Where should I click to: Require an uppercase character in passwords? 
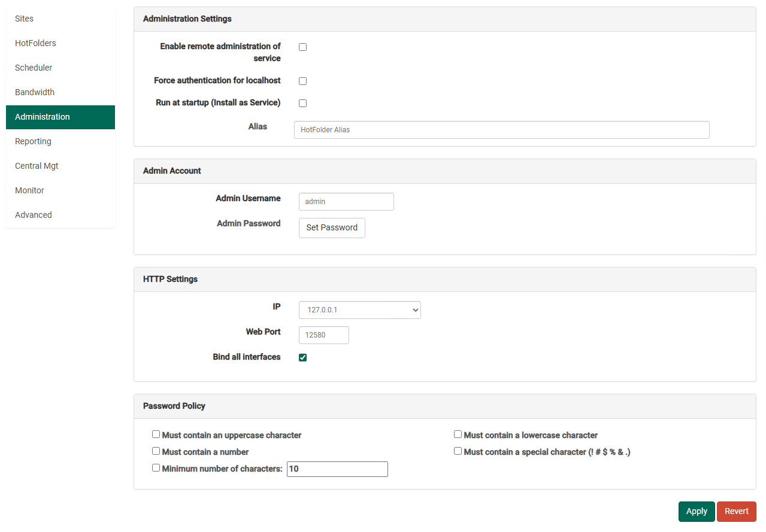click(x=156, y=434)
